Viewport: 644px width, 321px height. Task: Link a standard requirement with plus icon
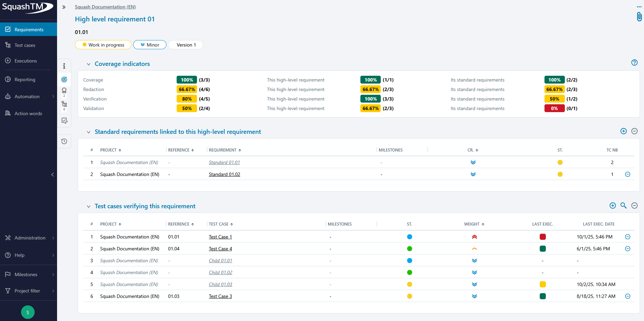tap(623, 131)
